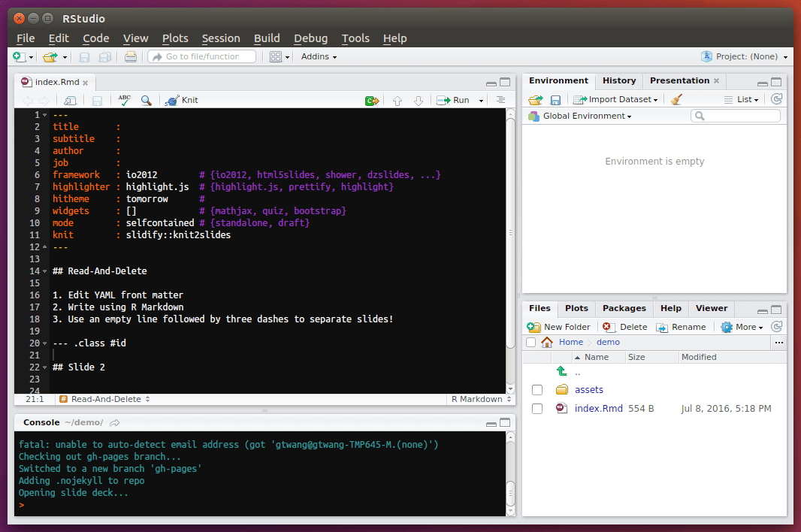Switch to the History tab
This screenshot has height=532, width=801.
618,80
